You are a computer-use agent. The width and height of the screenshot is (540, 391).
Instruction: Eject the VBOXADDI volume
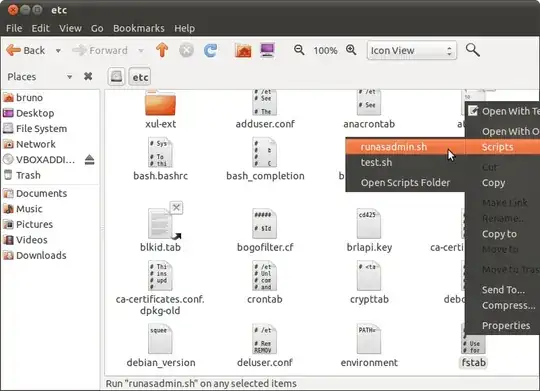pos(90,160)
